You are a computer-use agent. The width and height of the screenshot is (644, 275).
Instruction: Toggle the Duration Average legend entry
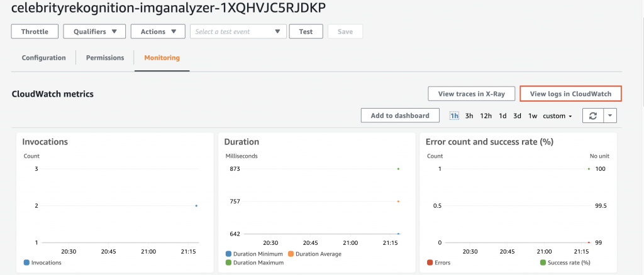coord(315,254)
